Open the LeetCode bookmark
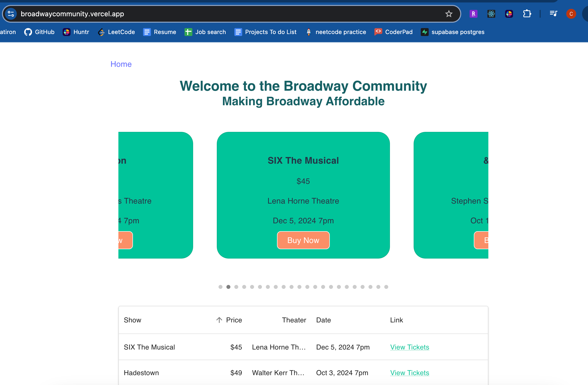 [116, 32]
